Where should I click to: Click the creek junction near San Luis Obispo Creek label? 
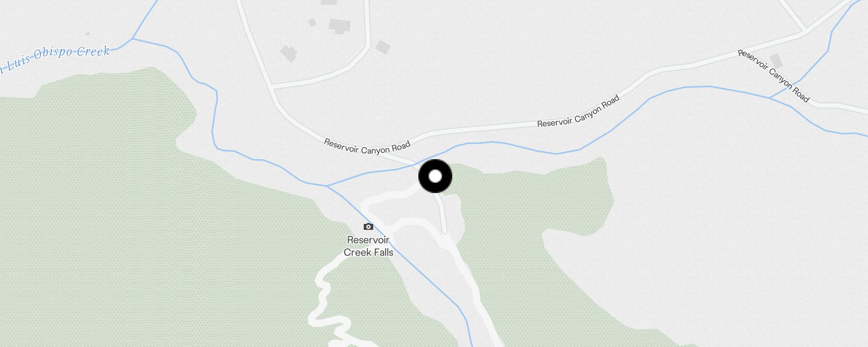132,39
